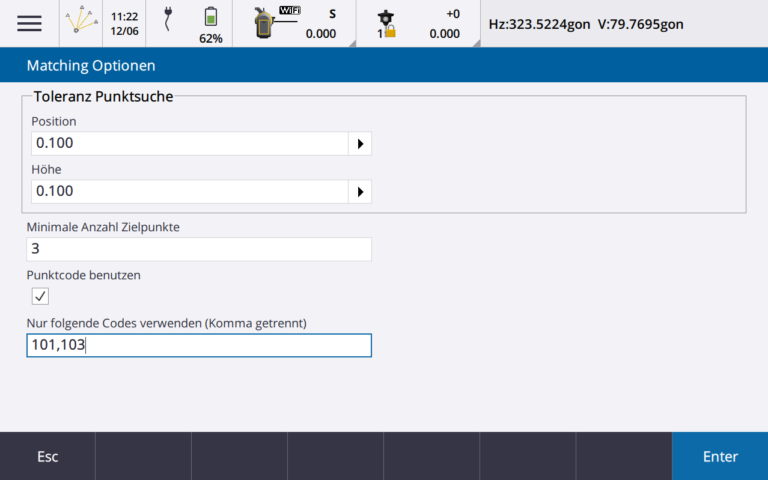The width and height of the screenshot is (768, 480).
Task: Click the target height 0.000 value
Action: (x=444, y=33)
